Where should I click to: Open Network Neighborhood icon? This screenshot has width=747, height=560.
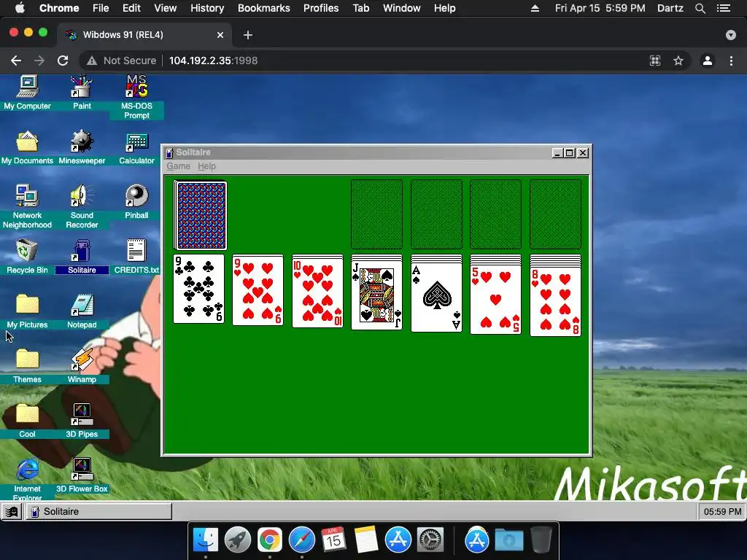click(x=27, y=206)
